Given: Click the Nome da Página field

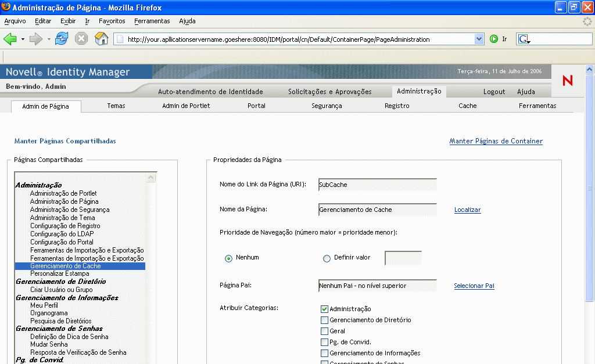Looking at the screenshot, I should (x=378, y=210).
